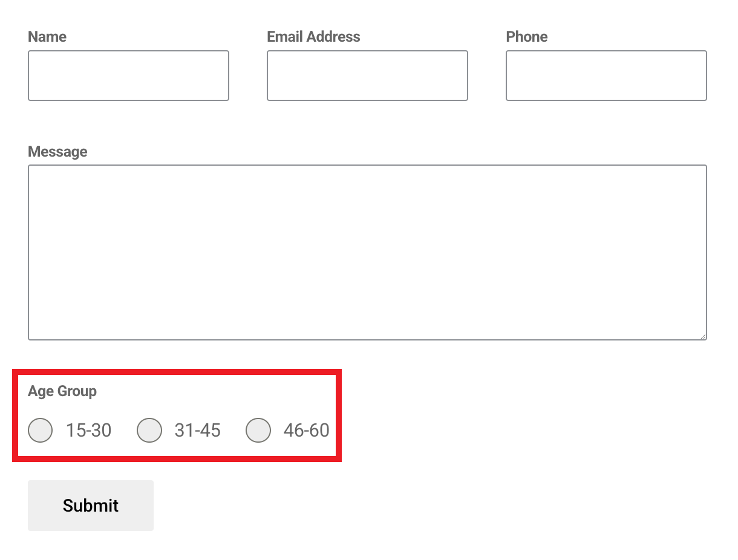Viewport: 738px width, 560px height.
Task: Click the "Age Group" heading text
Action: (62, 391)
